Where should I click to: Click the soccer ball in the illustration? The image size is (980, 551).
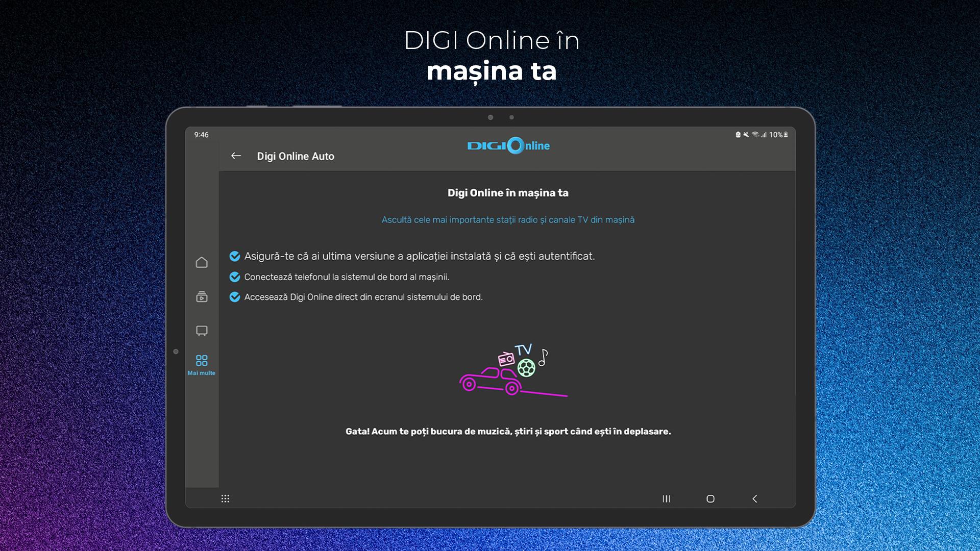(x=526, y=368)
